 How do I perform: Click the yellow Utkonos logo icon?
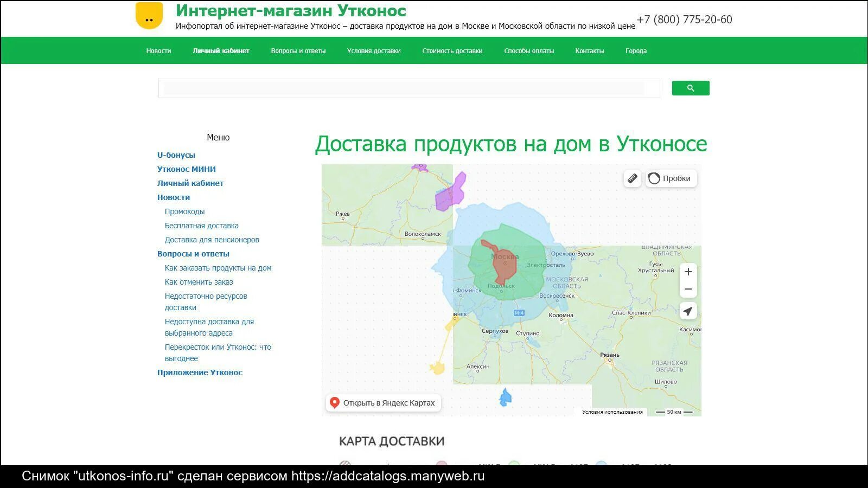(149, 15)
